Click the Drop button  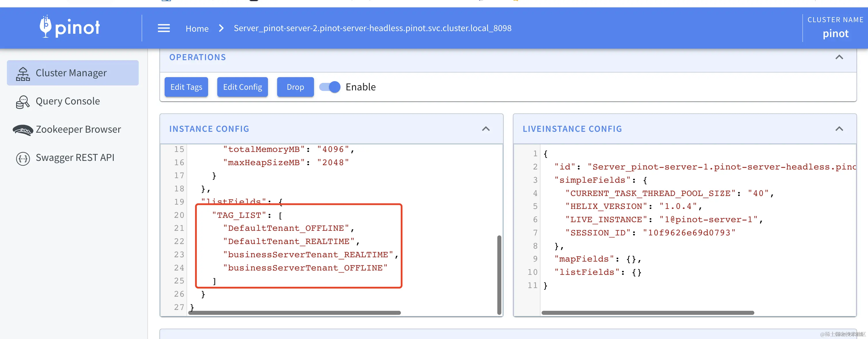tap(295, 87)
